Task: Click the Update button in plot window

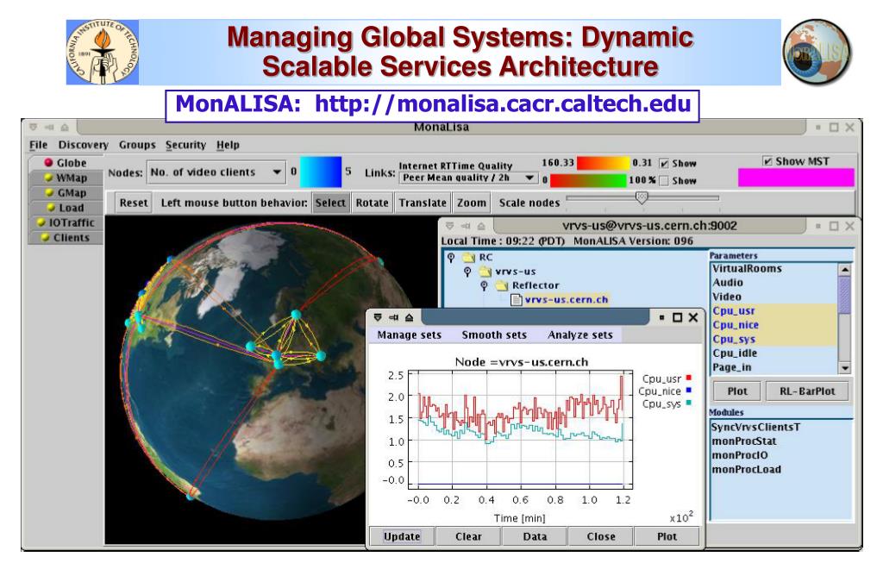Action: point(402,537)
